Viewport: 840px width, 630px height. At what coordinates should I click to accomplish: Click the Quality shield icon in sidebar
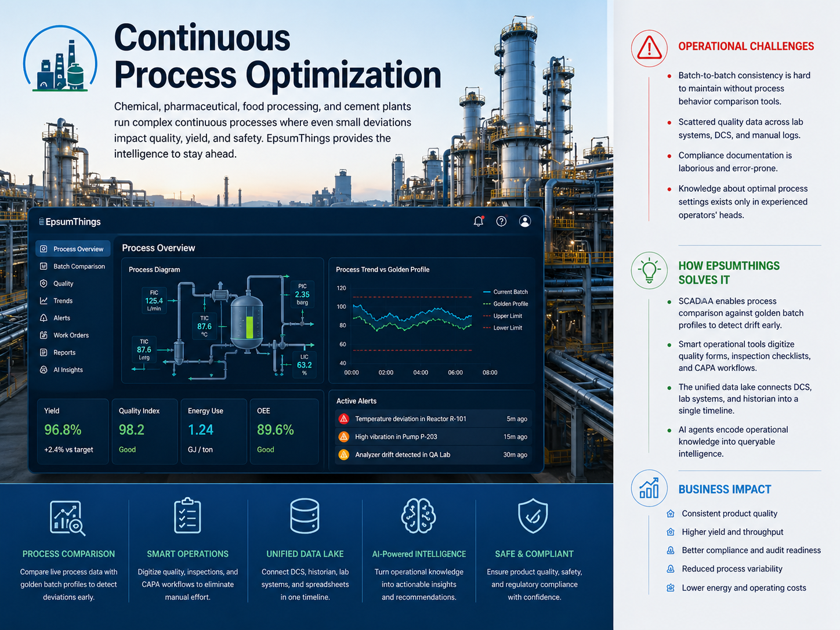44,283
